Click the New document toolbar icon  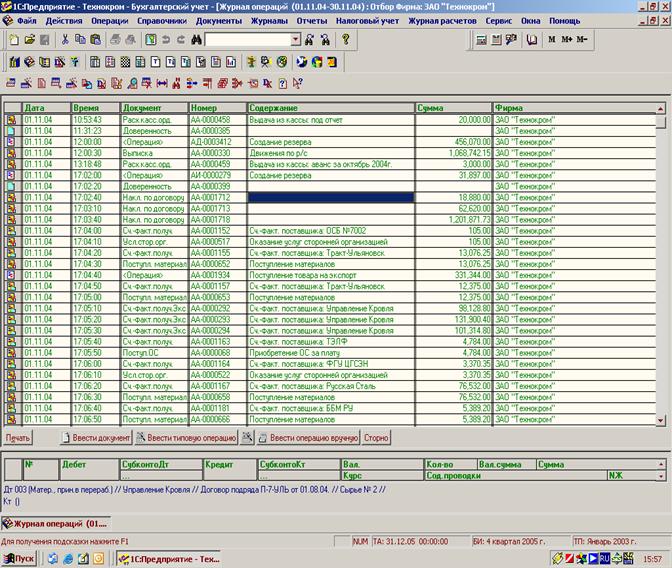(x=12, y=39)
